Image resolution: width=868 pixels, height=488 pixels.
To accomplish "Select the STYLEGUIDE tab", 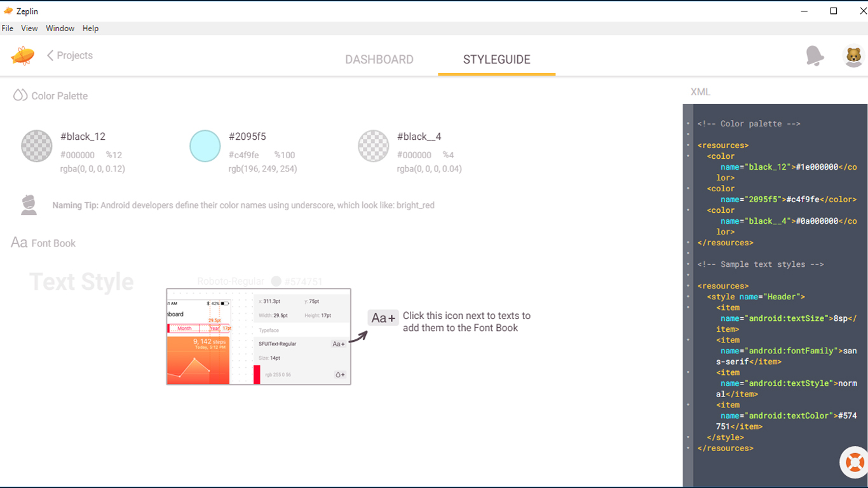I will [x=496, y=59].
